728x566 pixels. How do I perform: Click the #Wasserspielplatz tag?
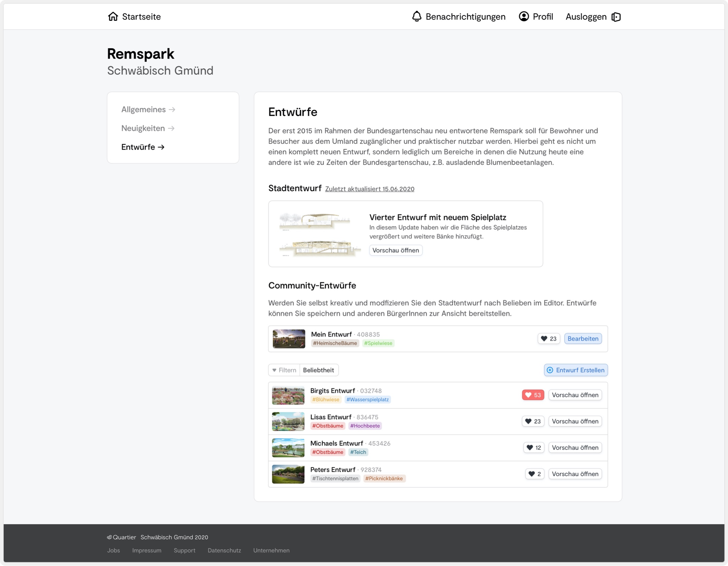pos(367,400)
